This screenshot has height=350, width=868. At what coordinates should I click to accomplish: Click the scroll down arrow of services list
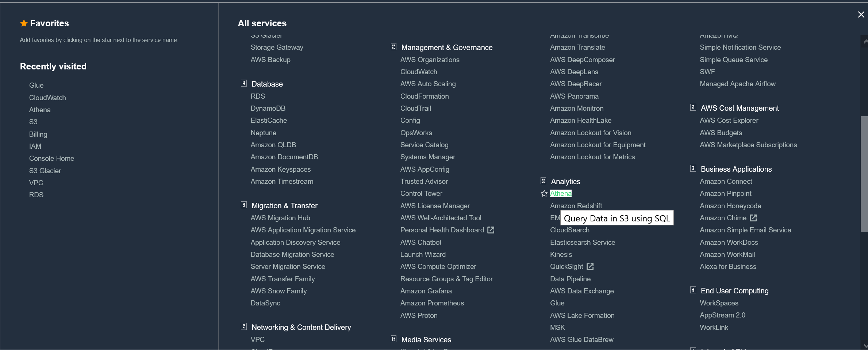(864, 346)
